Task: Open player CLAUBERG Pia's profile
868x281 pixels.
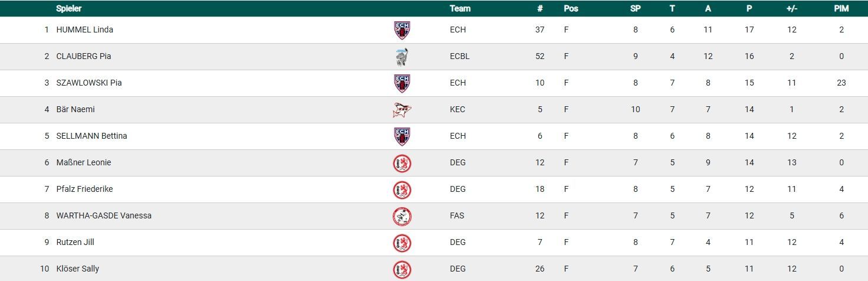Action: pos(84,56)
